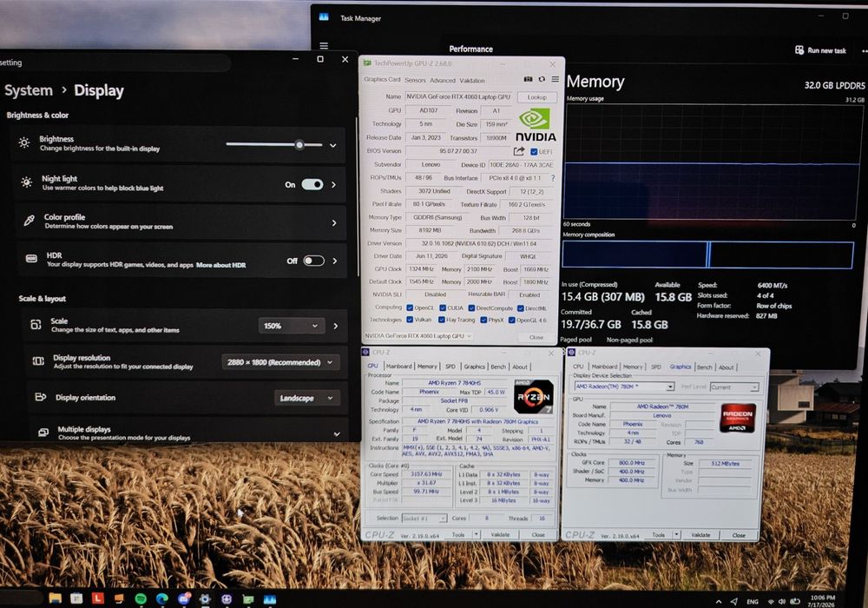Toggle the DirectCompute checkbox
868x608 pixels.
click(x=471, y=307)
